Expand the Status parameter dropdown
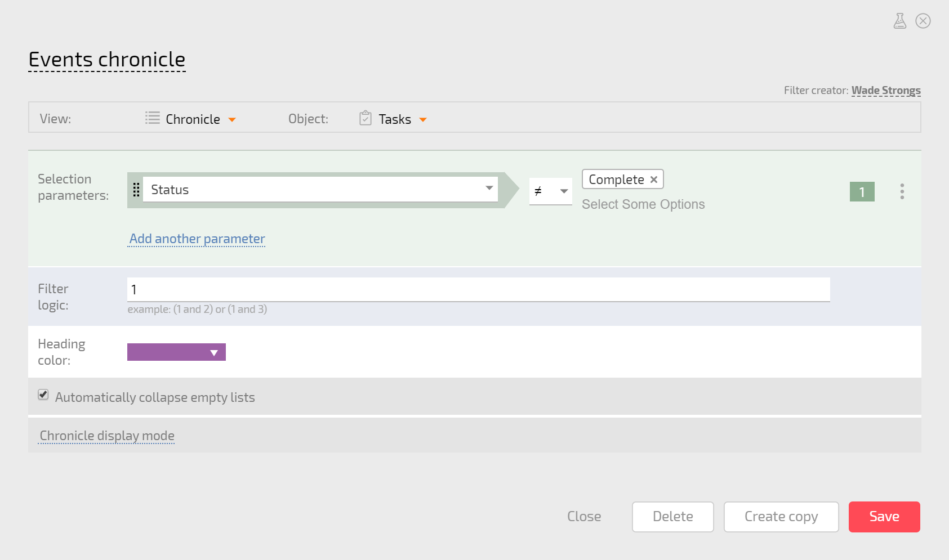This screenshot has height=560, width=949. 320,190
